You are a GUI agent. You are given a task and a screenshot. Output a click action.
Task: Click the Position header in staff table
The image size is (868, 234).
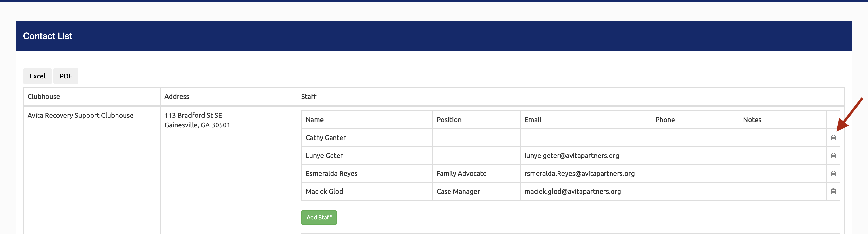point(449,120)
